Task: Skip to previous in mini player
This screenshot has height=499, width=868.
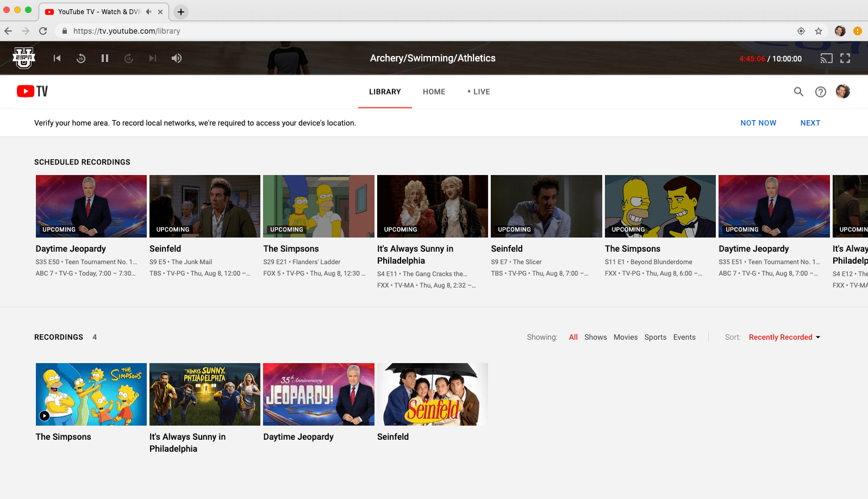Action: point(57,58)
